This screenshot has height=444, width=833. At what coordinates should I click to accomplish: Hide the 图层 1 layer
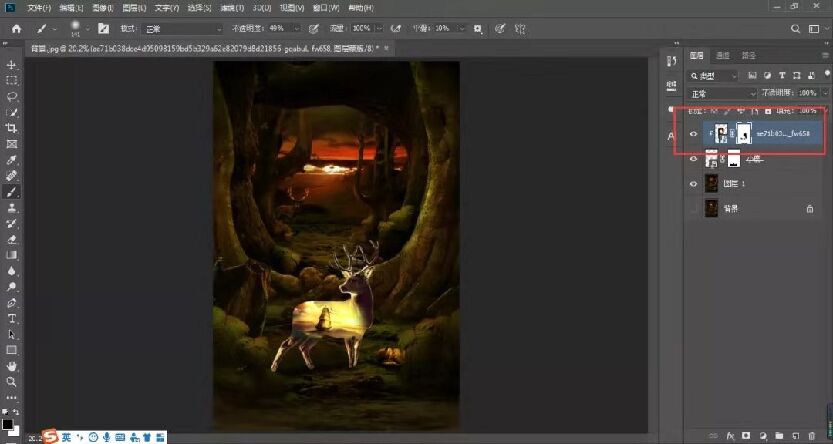(693, 184)
